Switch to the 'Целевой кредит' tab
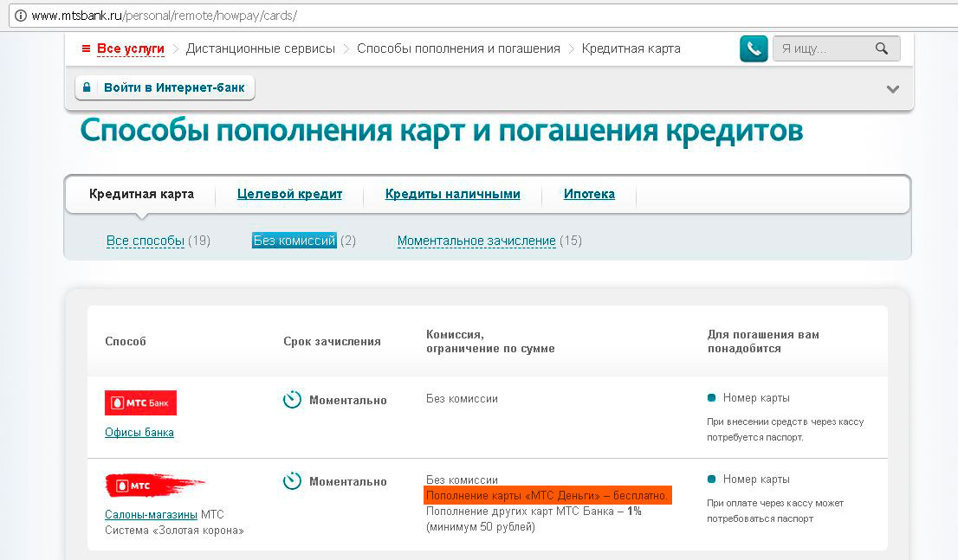 [x=289, y=194]
